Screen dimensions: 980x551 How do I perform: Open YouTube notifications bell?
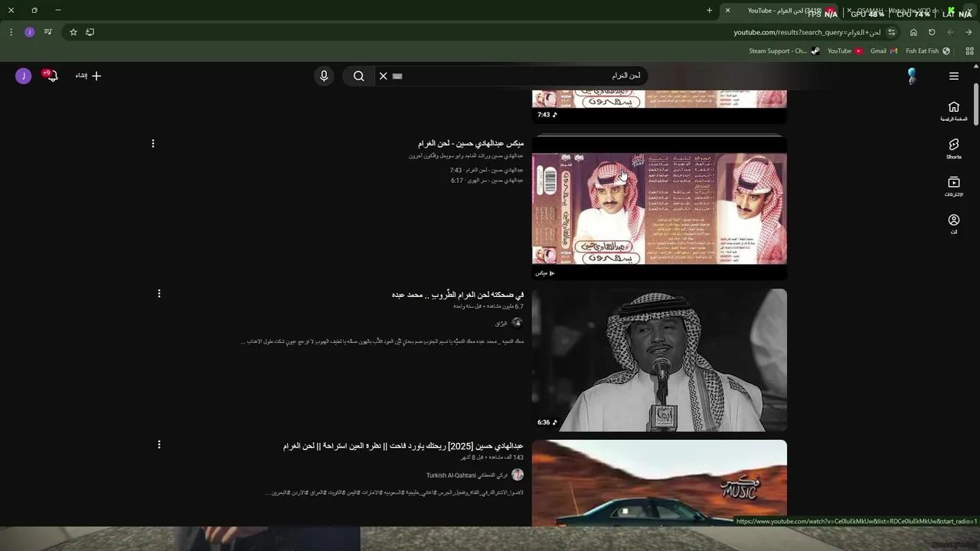(51, 75)
